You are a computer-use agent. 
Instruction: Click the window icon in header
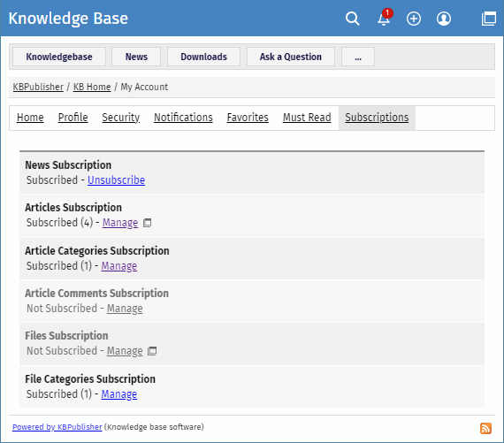click(x=489, y=19)
